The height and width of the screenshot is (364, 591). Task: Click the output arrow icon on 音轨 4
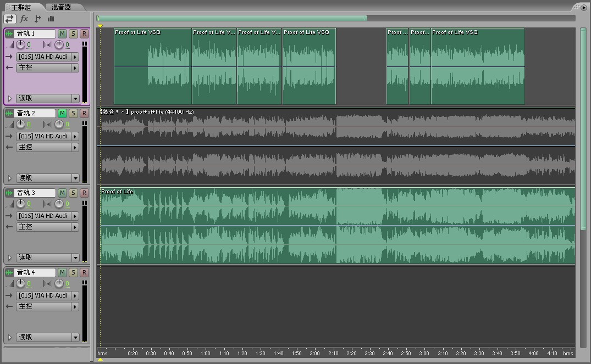click(9, 307)
